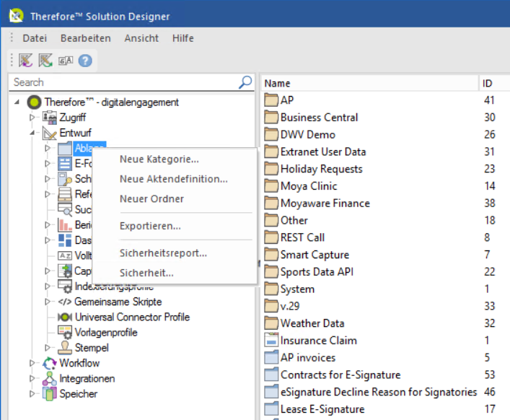The height and width of the screenshot is (420, 510).
Task: Expand the Ablage tree node arrow
Action: click(48, 148)
